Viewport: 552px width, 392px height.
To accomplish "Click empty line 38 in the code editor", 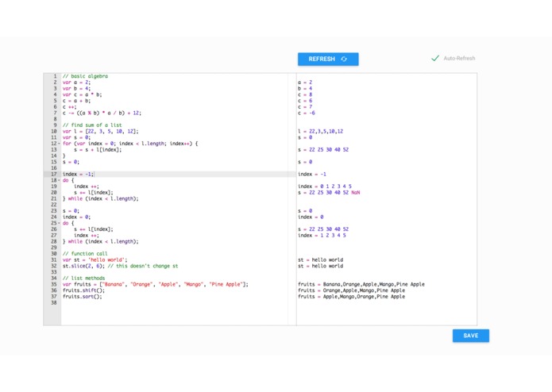I will click(179, 302).
